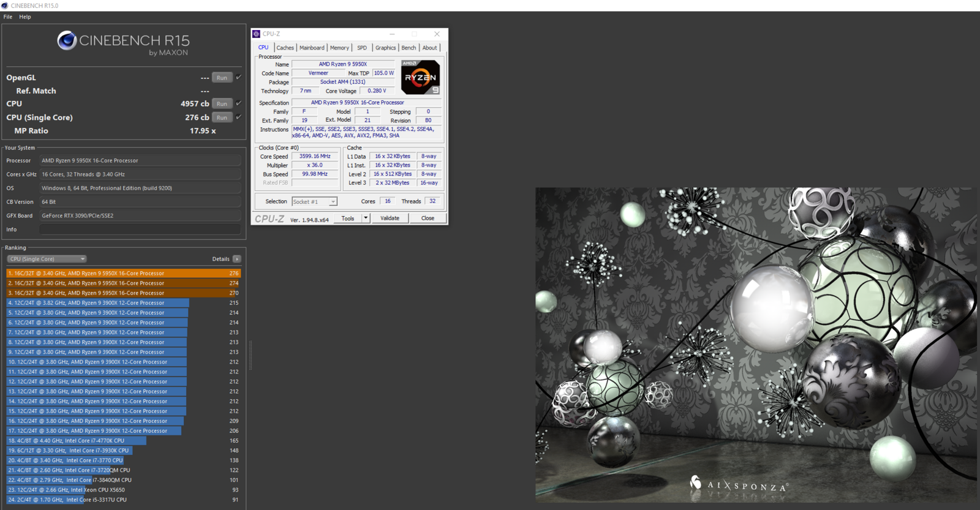Run the OpenGL benchmark
The height and width of the screenshot is (510, 980).
coord(222,78)
